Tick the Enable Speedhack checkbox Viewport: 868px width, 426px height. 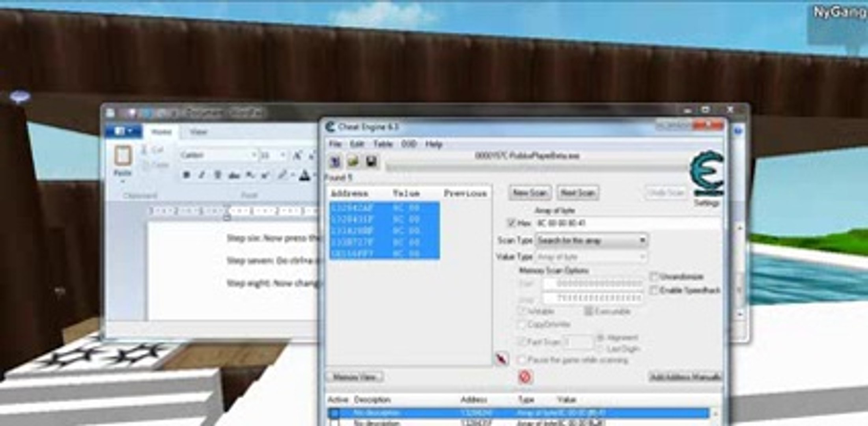pyautogui.click(x=654, y=290)
